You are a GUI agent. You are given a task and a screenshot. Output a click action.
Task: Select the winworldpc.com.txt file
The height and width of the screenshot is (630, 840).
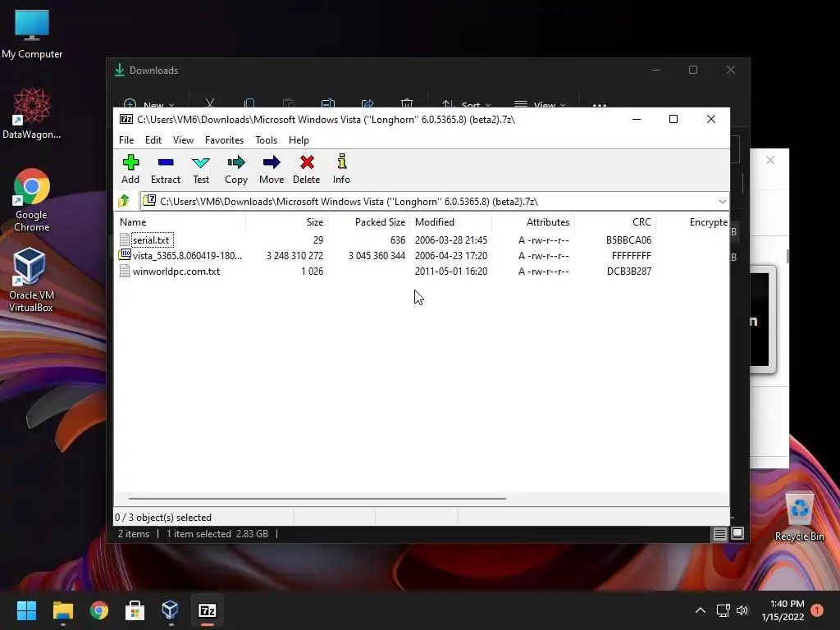point(176,271)
